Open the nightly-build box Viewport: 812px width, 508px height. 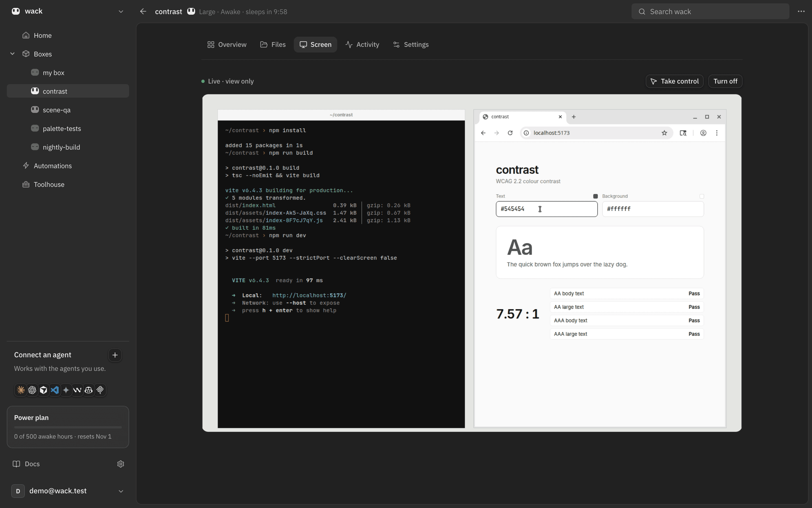(68, 147)
